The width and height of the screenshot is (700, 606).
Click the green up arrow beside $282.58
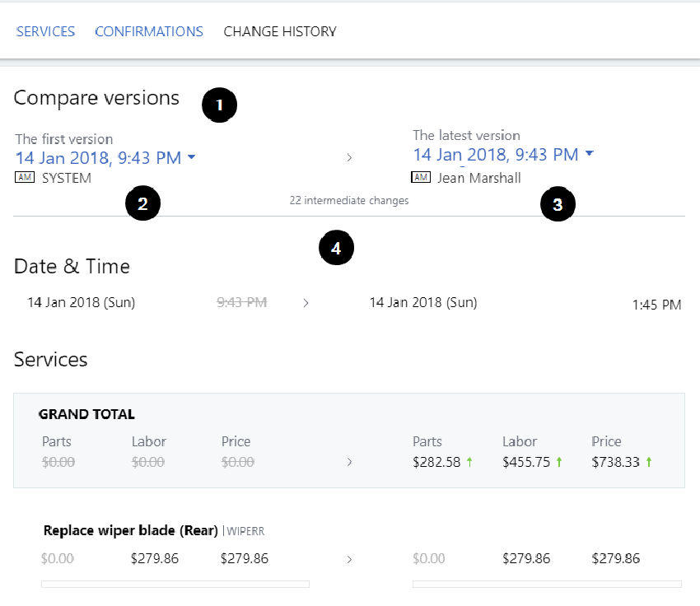click(x=469, y=463)
